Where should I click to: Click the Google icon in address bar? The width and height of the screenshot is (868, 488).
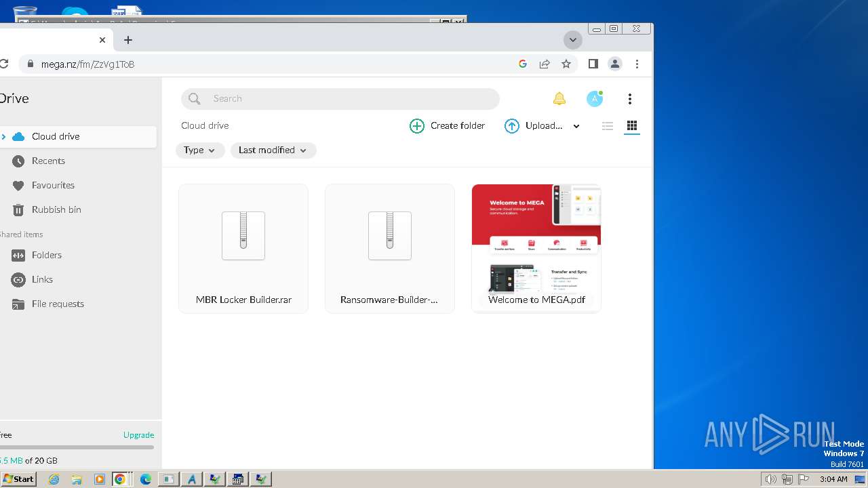pyautogui.click(x=523, y=64)
